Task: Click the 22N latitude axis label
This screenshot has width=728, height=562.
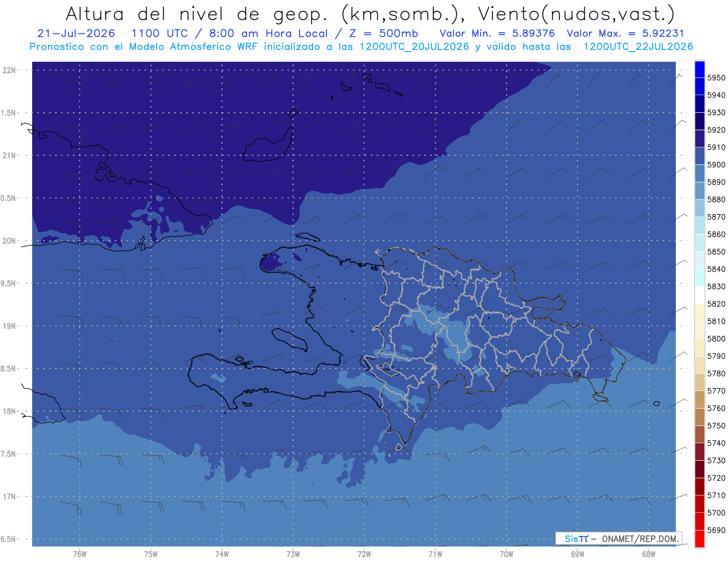Action: (x=10, y=70)
